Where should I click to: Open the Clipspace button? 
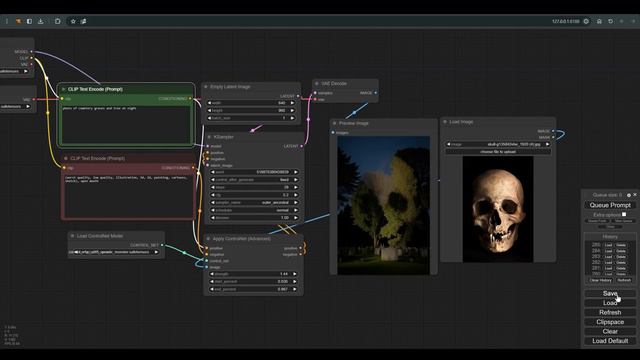click(x=610, y=322)
